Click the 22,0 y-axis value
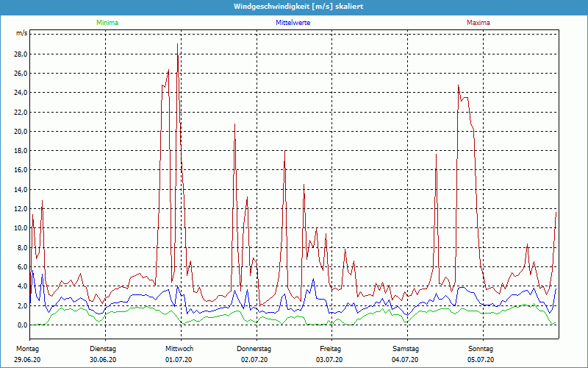The width and height of the screenshot is (588, 368). [x=21, y=113]
